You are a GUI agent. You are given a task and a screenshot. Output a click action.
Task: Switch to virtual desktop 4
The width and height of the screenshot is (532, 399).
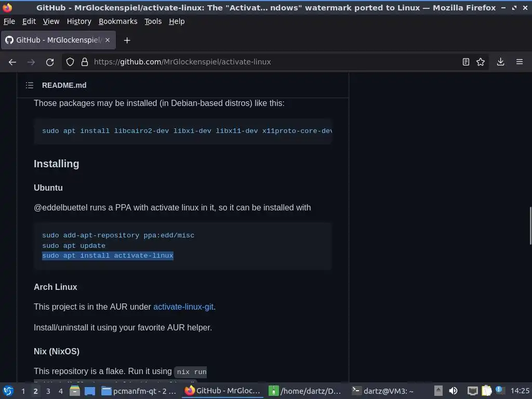pos(61,391)
